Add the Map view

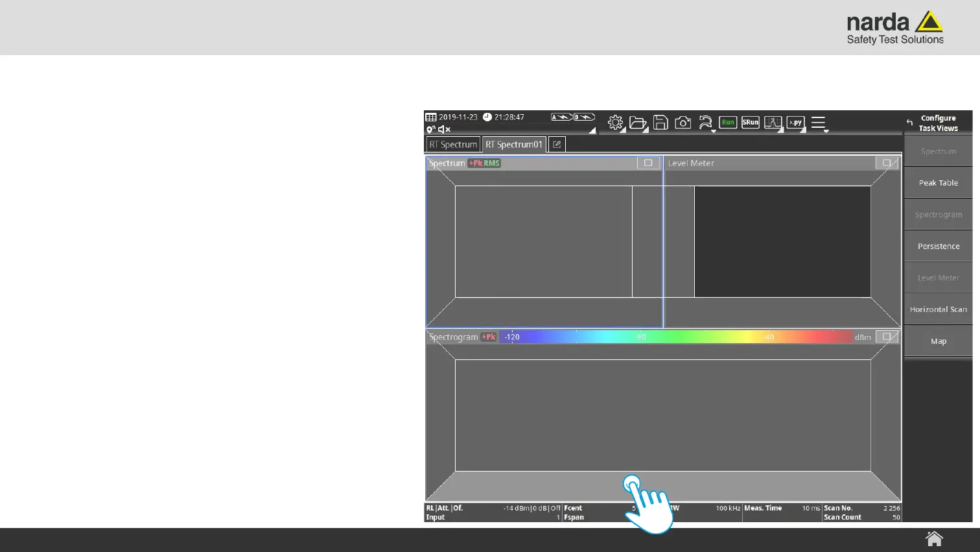click(x=939, y=341)
